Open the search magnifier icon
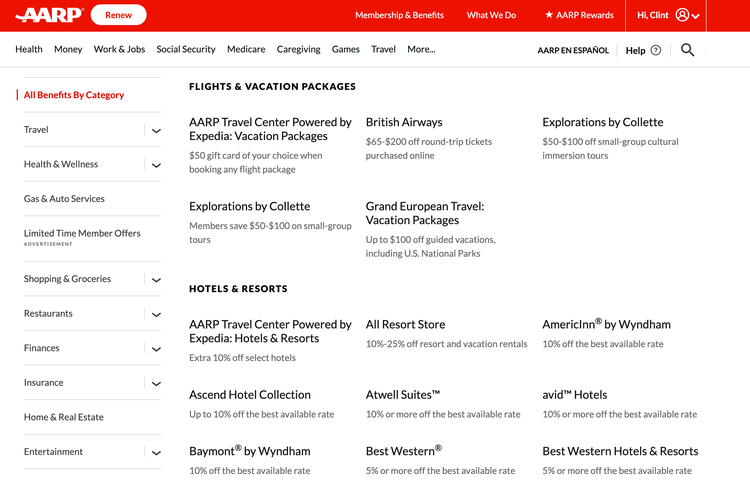Viewport: 750px width, 480px height. [687, 50]
